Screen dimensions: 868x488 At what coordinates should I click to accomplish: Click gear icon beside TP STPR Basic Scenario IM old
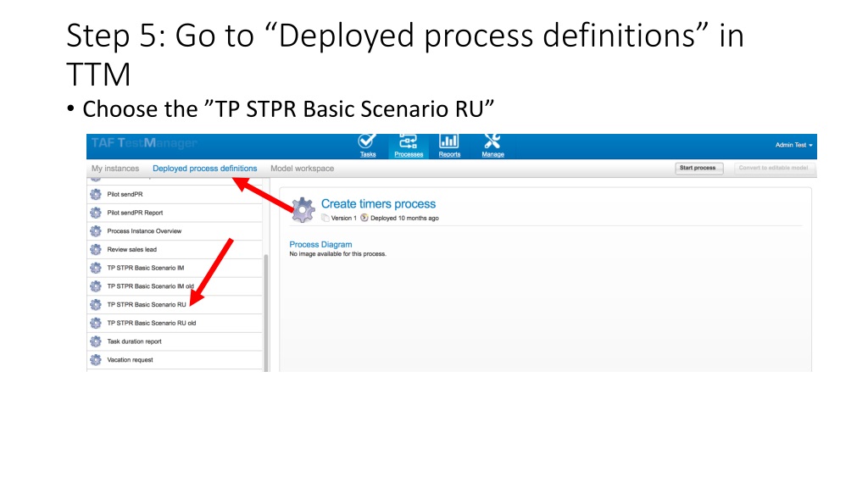click(x=96, y=286)
